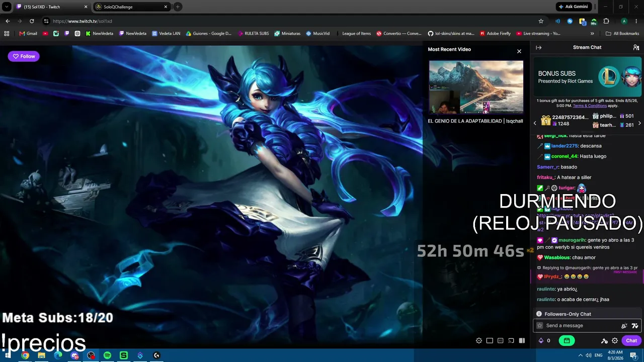Screen dimensions: 644x362
Task: Click the Ask Gemini button
Action: [x=573, y=7]
